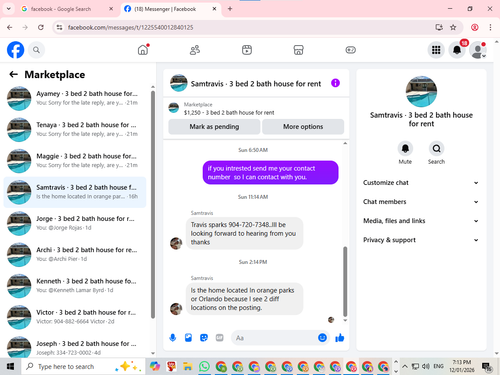Open Archi conversation

(x=75, y=254)
